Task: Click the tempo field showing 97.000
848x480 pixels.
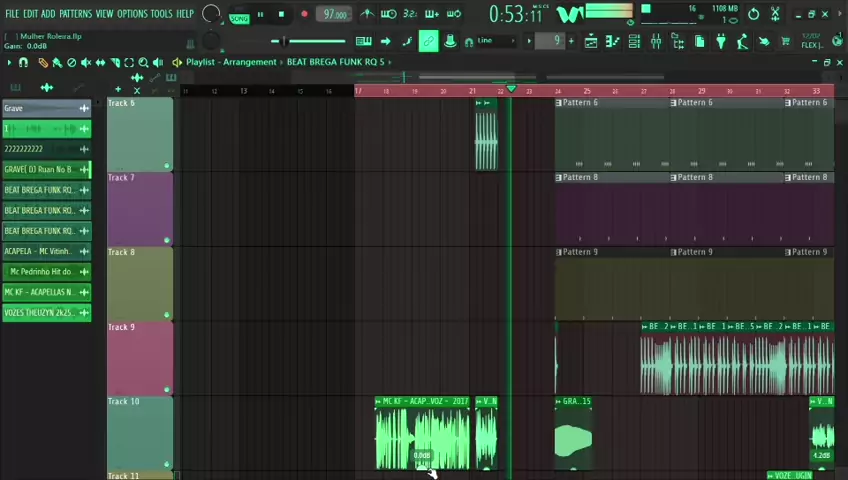Action: tap(334, 14)
